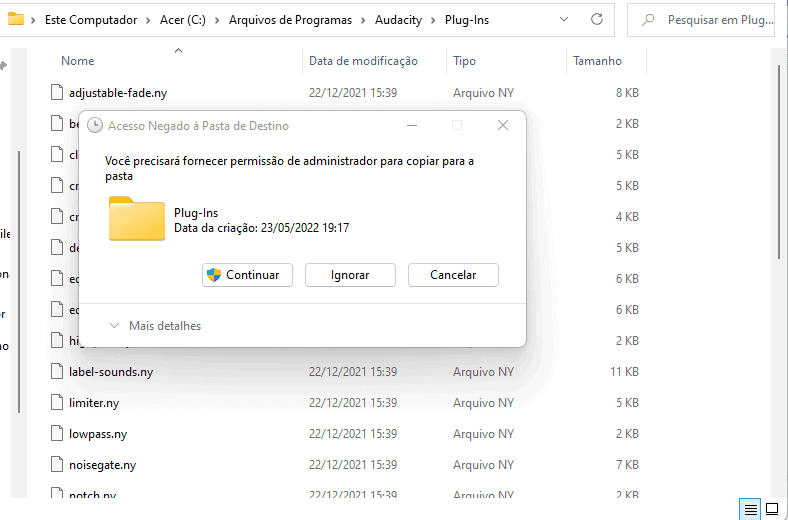Click the 11 KB size of label-sounds.ny

click(624, 372)
